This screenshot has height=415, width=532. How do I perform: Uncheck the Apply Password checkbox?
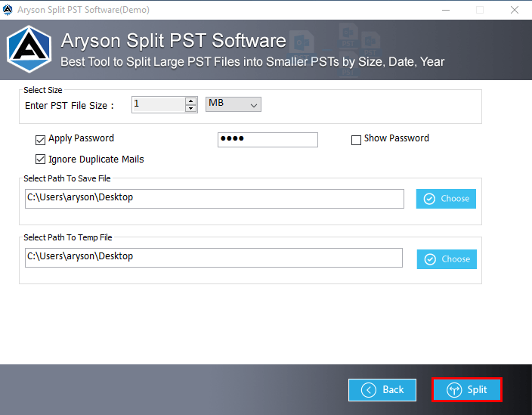pyautogui.click(x=40, y=139)
